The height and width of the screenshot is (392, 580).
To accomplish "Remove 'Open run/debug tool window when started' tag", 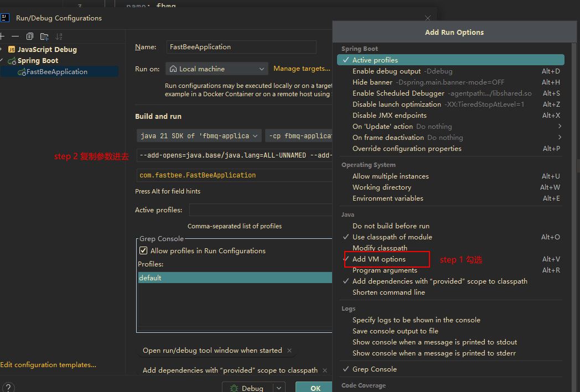I will pos(289,351).
